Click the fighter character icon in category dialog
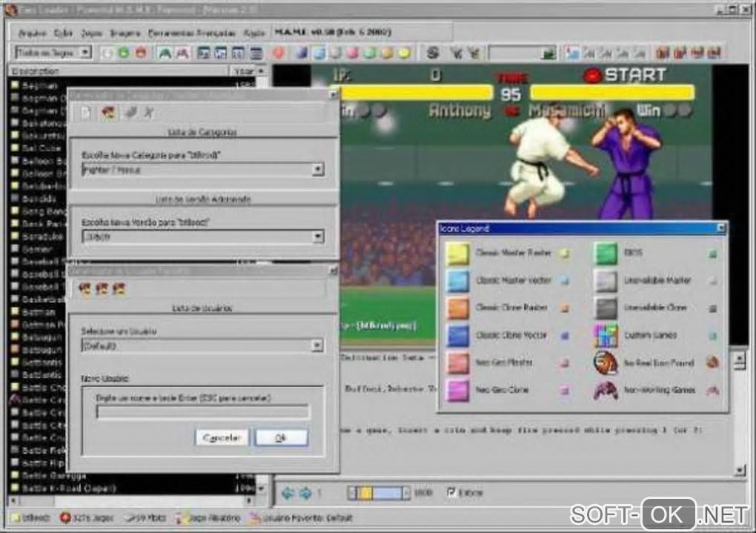 click(x=108, y=113)
